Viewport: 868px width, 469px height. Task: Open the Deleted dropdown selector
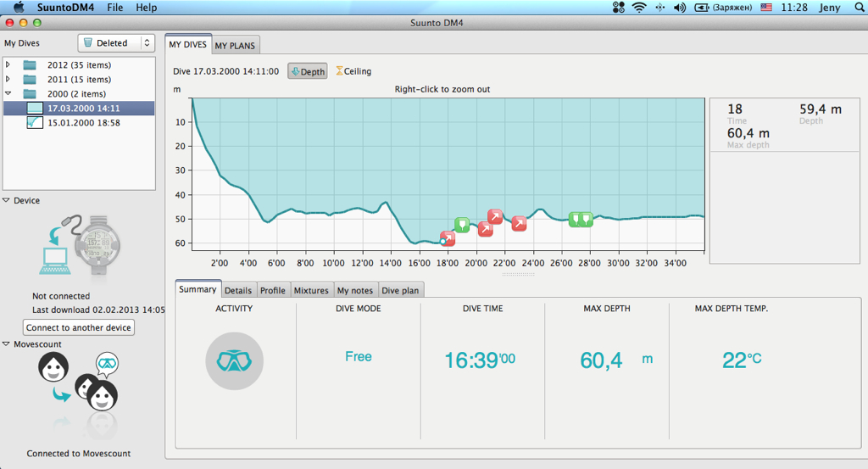(116, 43)
